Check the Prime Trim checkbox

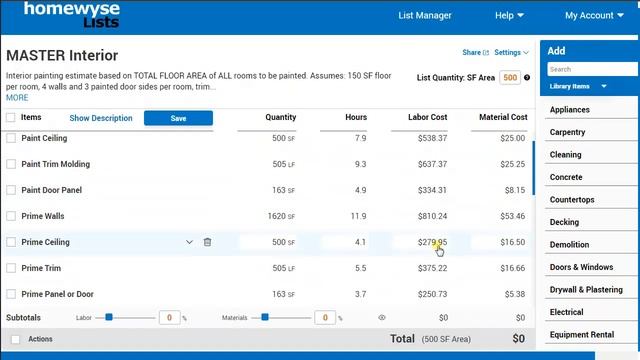11,268
